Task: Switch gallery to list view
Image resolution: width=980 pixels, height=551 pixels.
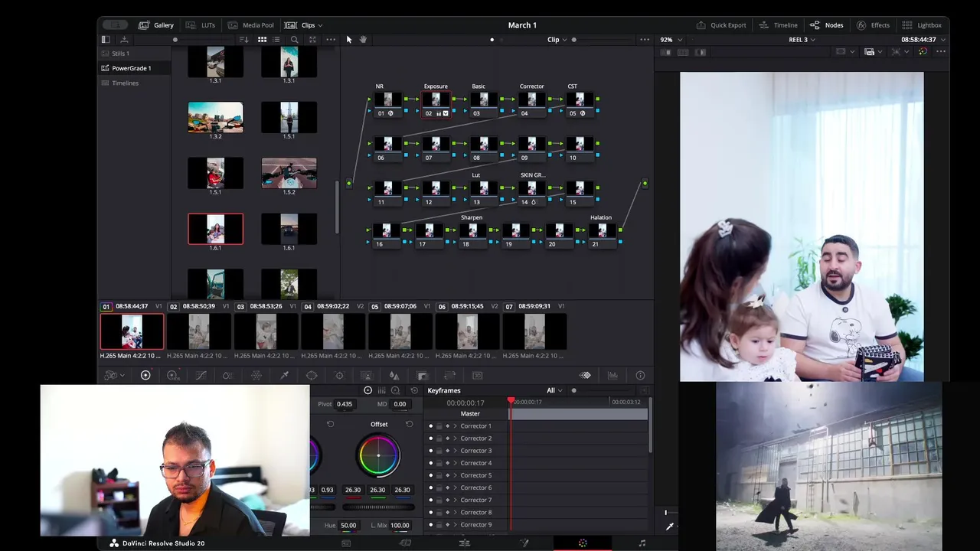Action: pos(276,40)
